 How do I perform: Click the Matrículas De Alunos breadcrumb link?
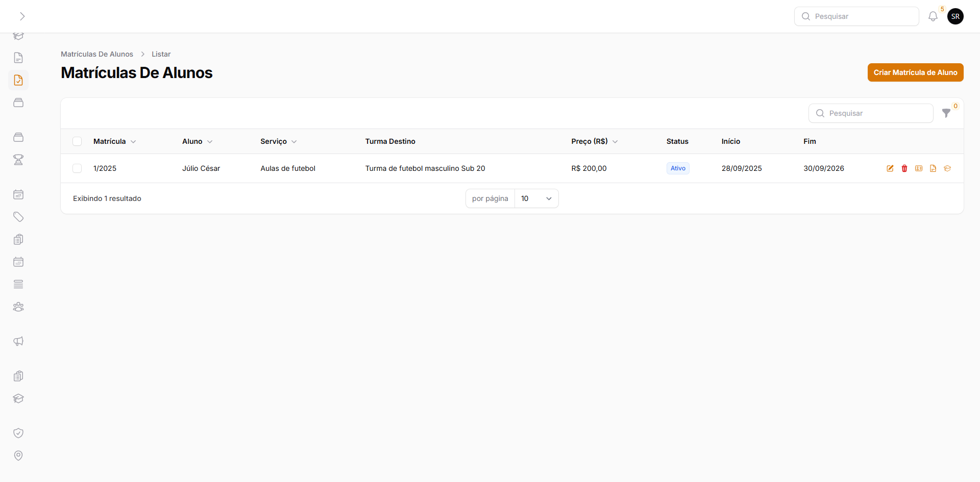pos(97,54)
